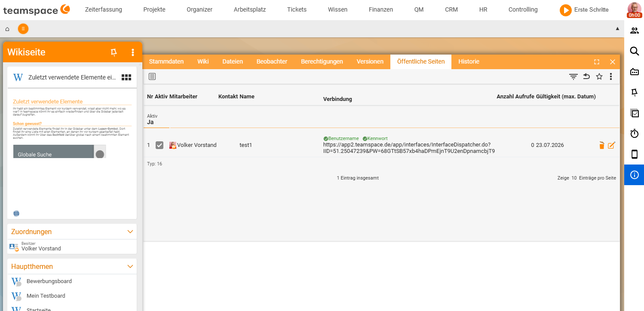Open the Mein Testboard wiki page

[46, 296]
